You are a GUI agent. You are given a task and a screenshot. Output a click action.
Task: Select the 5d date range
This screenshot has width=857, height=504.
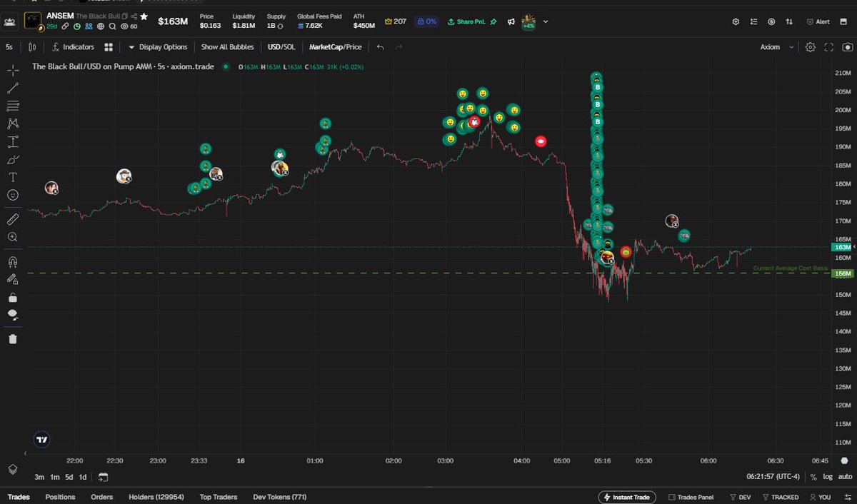[x=69, y=477]
